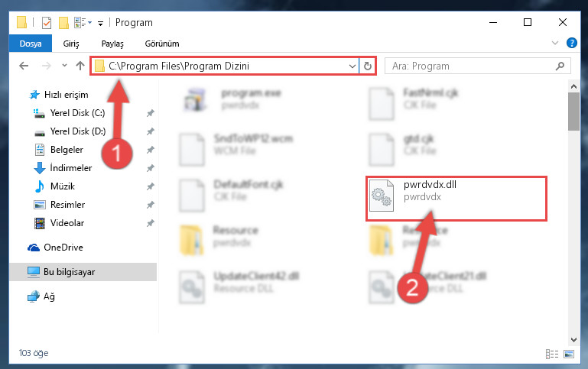This screenshot has height=369, width=588.
Task: Navigate up one folder level arrow
Action: click(x=80, y=66)
